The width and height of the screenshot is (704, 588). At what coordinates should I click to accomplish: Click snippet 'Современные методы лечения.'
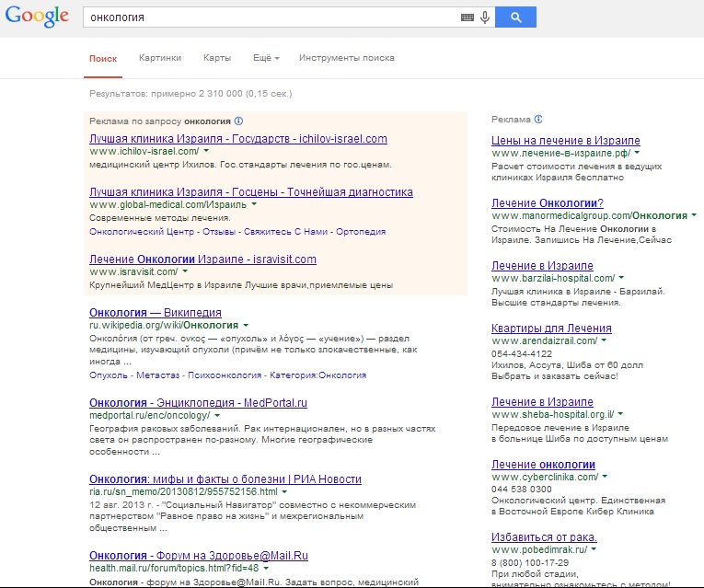coord(160,218)
